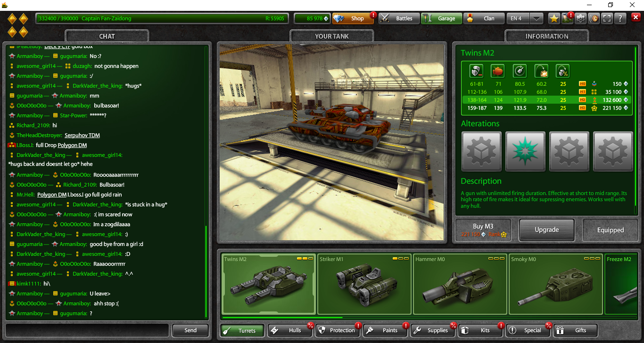
Task: Open the Clan section
Action: 483,18
